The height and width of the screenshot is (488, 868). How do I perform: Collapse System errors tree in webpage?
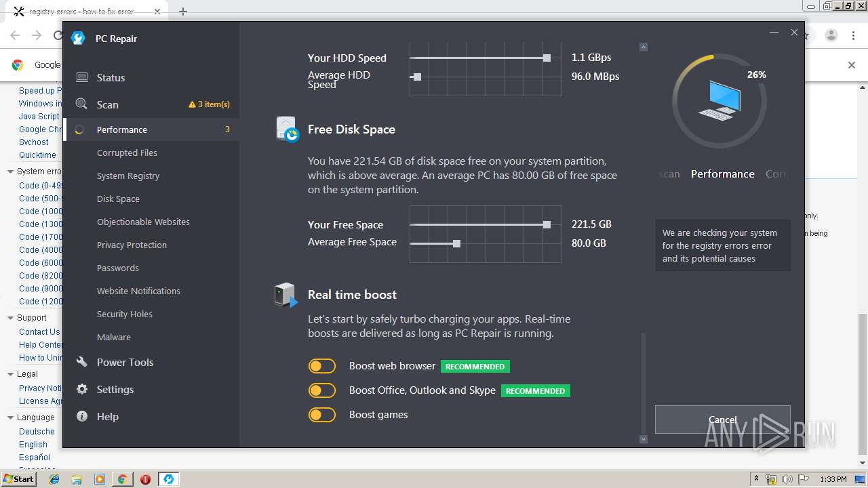[10, 171]
